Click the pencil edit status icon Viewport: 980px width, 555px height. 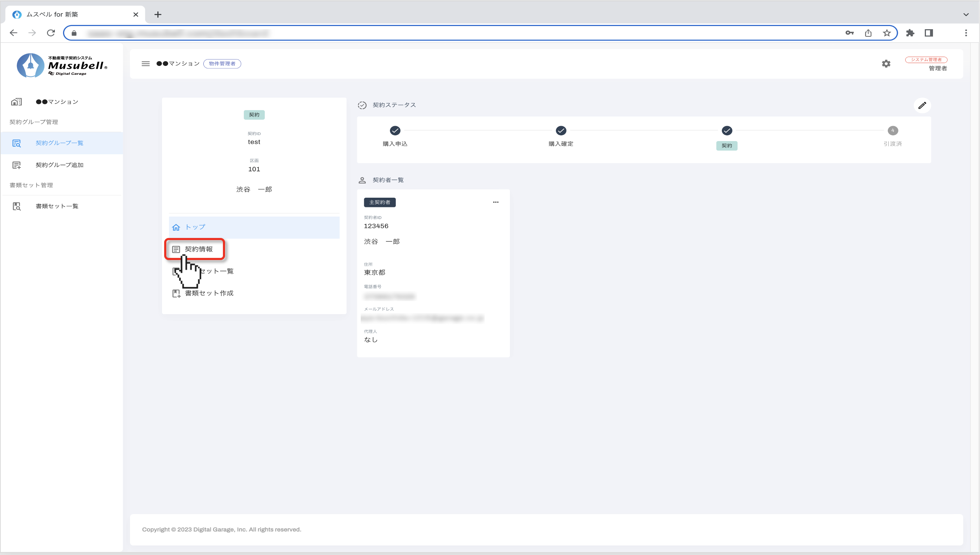point(922,105)
